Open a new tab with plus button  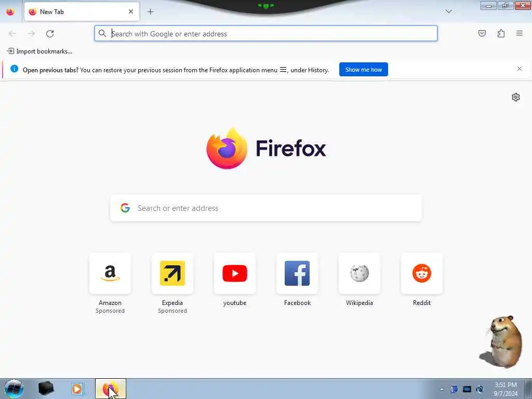click(150, 12)
